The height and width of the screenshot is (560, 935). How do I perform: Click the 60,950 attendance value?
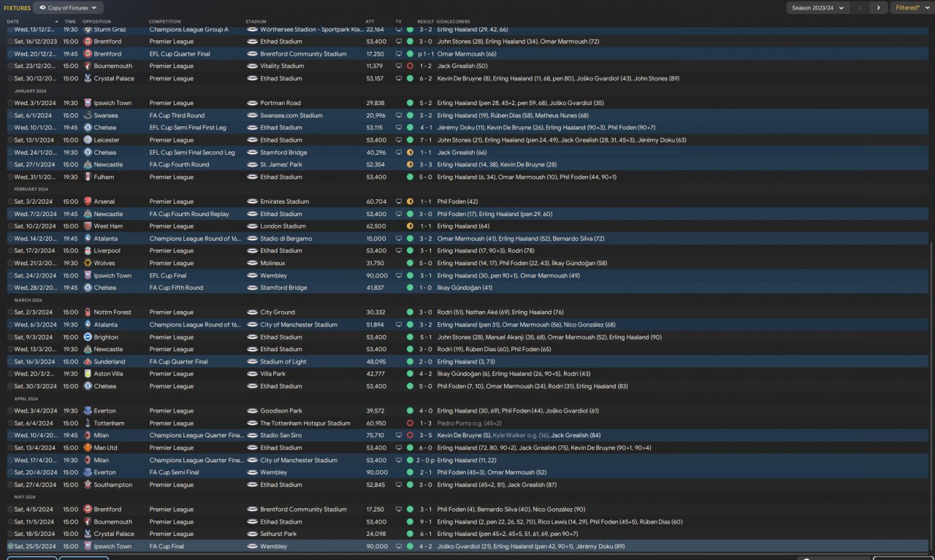coord(376,423)
